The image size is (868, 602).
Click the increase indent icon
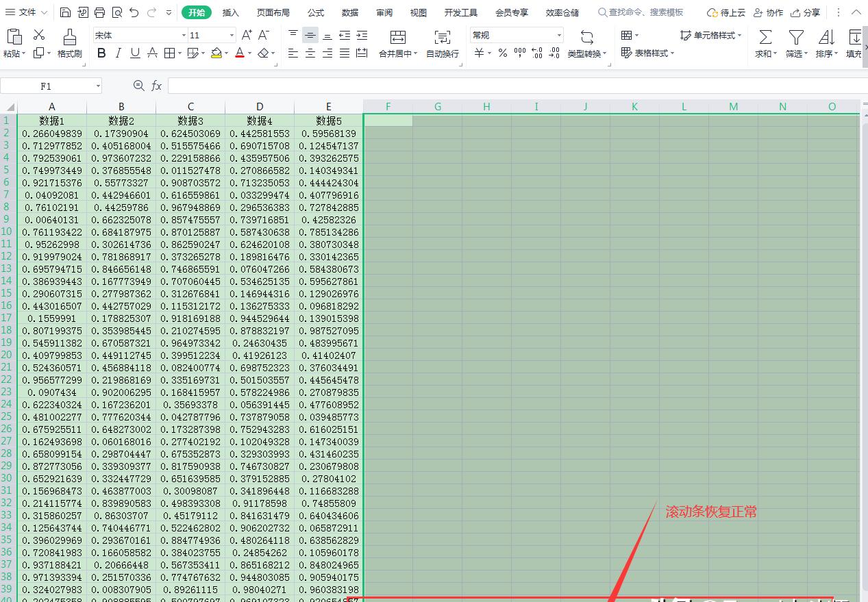tap(362, 35)
